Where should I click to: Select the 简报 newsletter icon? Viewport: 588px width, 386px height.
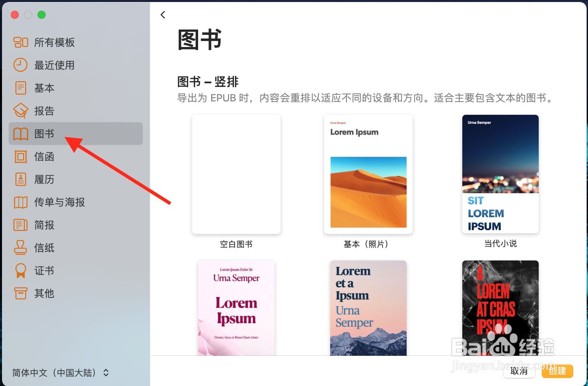pos(20,225)
